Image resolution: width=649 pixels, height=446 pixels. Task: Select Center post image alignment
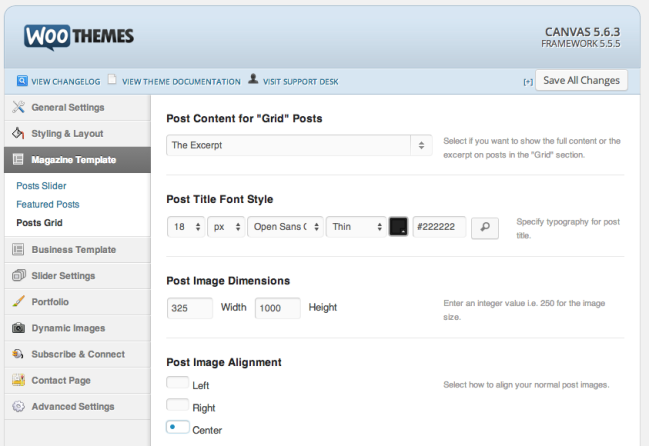(178, 427)
